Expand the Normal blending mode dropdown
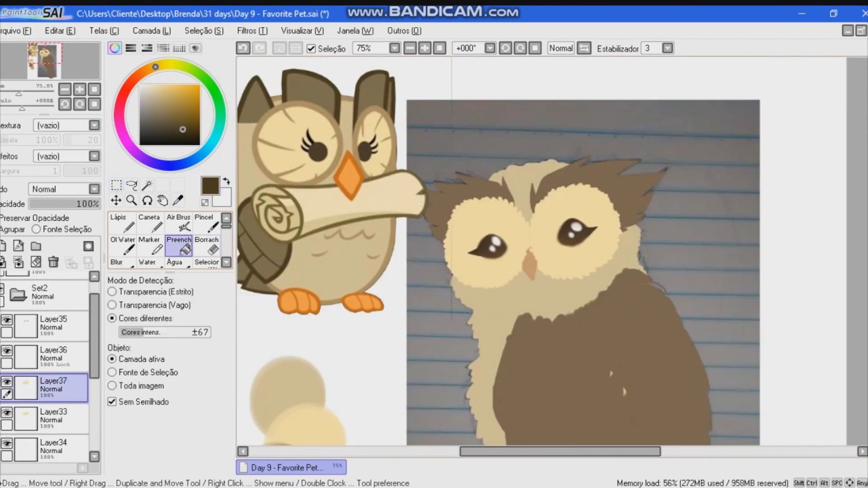This screenshot has height=488, width=868. [x=94, y=189]
